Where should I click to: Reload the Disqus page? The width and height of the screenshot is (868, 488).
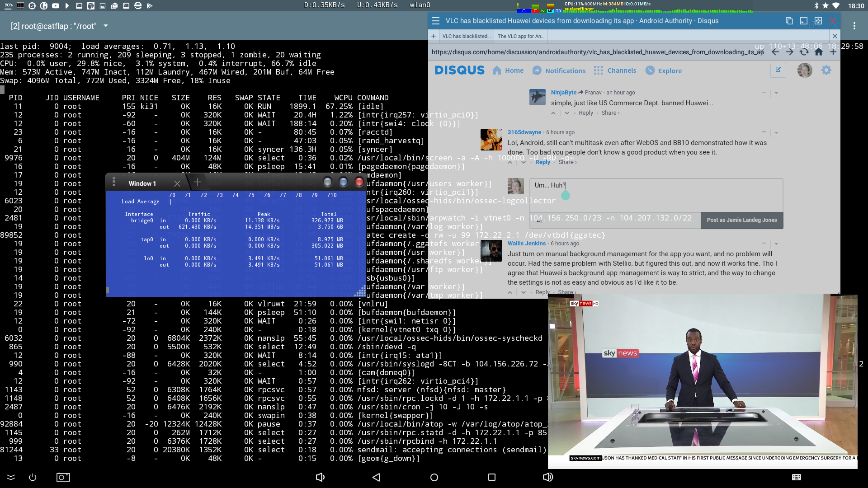804,52
